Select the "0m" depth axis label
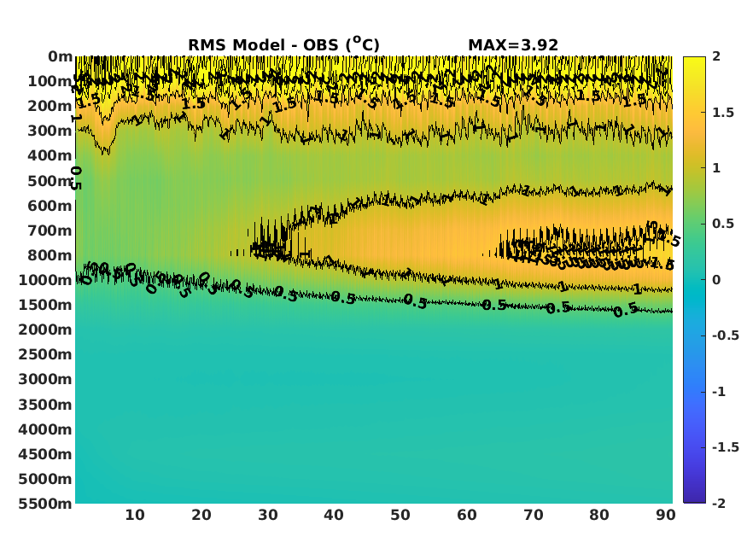Screen dimensions: 747x560 click(60, 56)
